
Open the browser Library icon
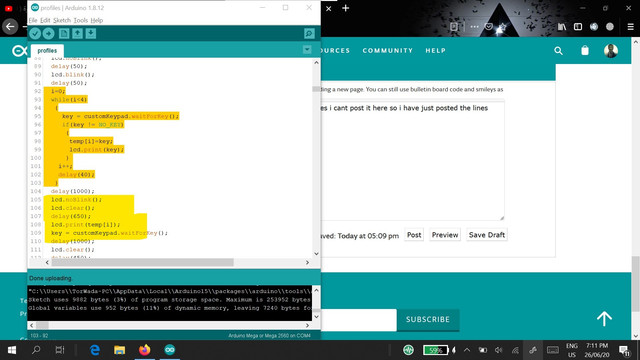pyautogui.click(x=562, y=27)
